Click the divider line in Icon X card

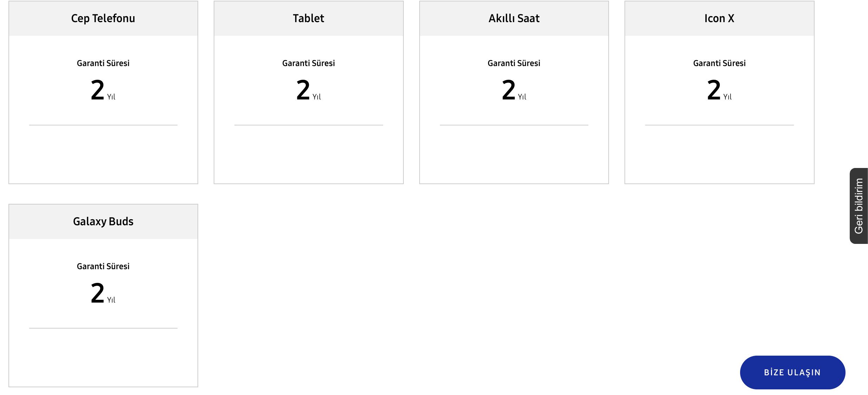pos(719,125)
